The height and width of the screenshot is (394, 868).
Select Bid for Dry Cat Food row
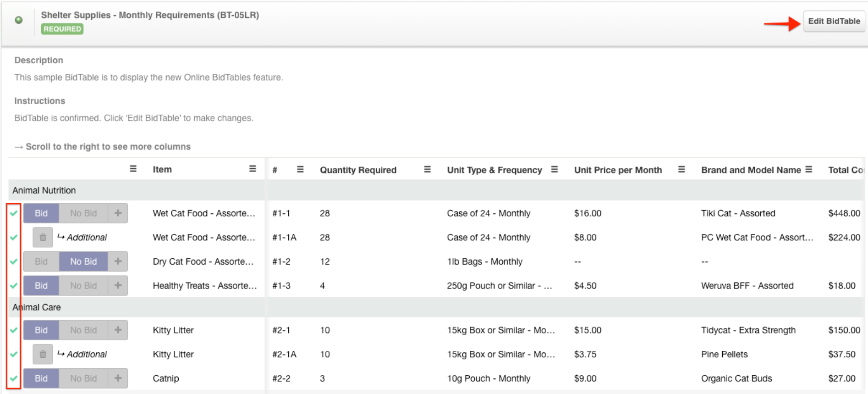41,261
